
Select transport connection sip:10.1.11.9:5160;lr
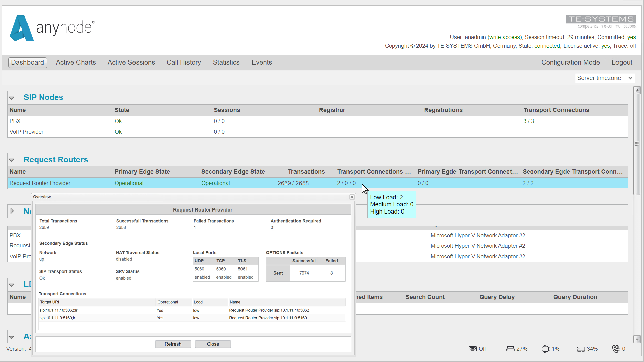[192, 318]
